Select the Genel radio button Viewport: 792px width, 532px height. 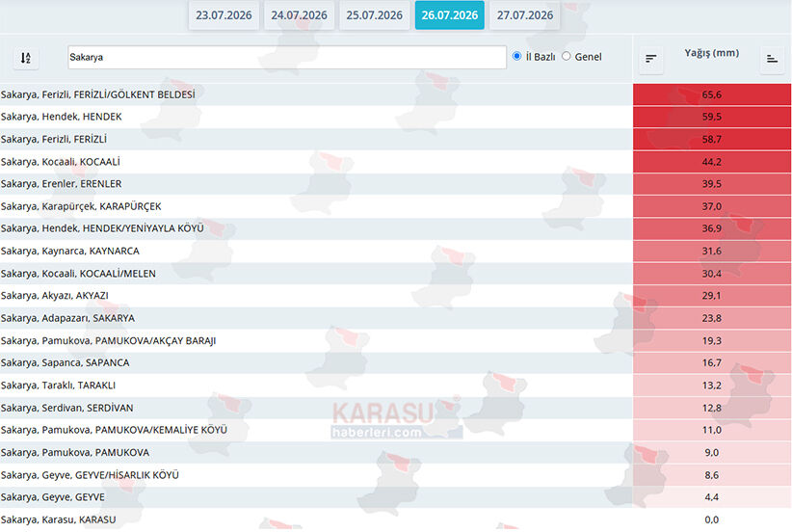coord(567,56)
